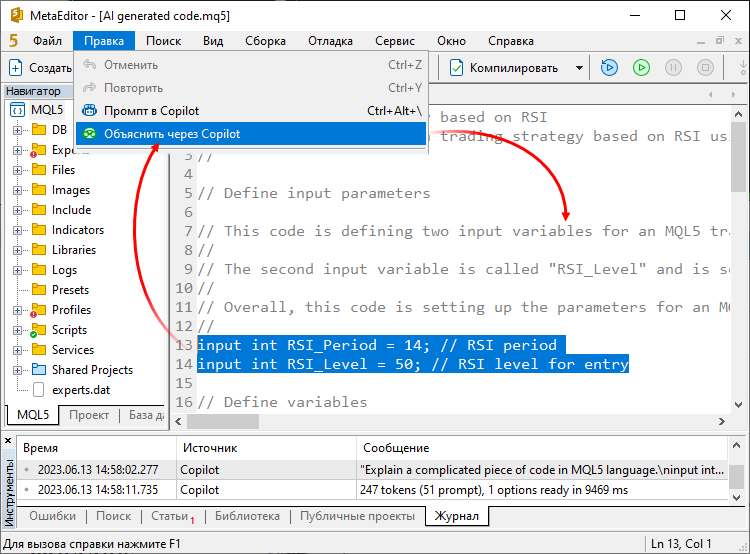
Task: Click the editor horizontal scrollbar thumb
Action: [x=223, y=421]
